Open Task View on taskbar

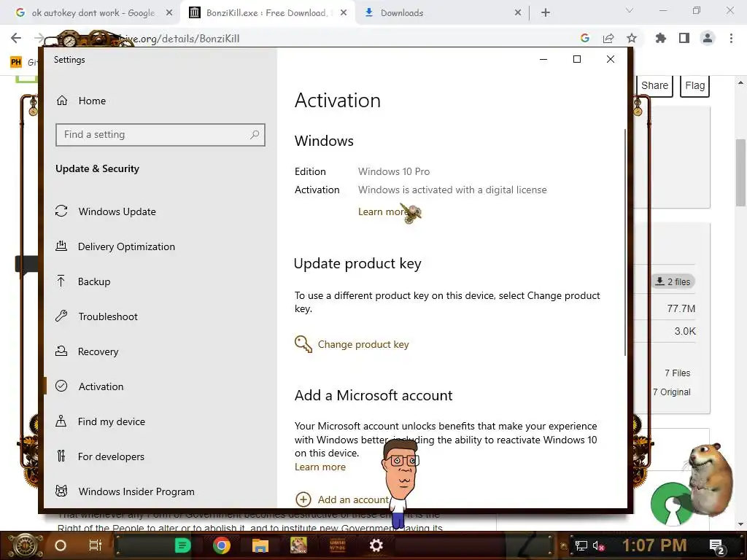click(96, 545)
